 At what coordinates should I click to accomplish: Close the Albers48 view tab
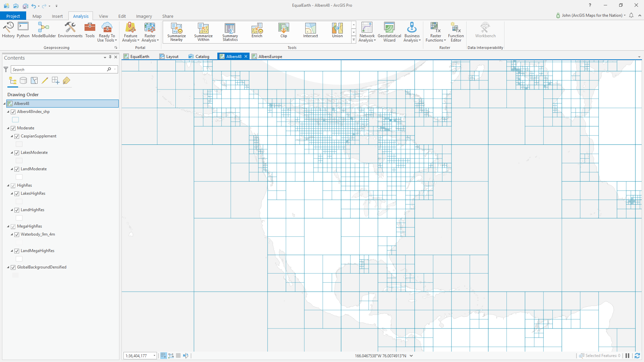[x=246, y=56]
